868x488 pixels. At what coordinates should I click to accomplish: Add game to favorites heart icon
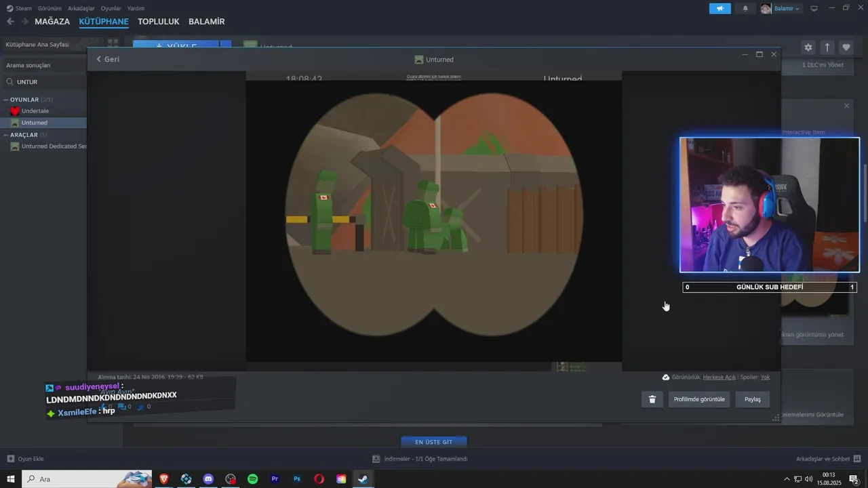click(x=846, y=47)
